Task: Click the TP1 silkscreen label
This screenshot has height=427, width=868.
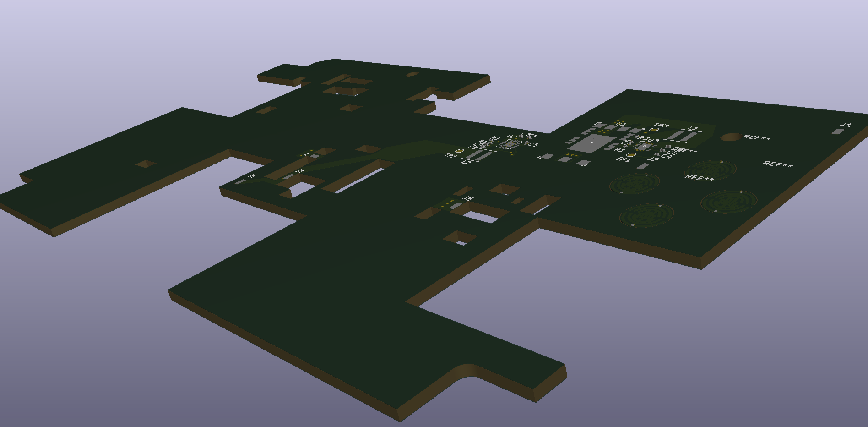Action: pos(624,159)
